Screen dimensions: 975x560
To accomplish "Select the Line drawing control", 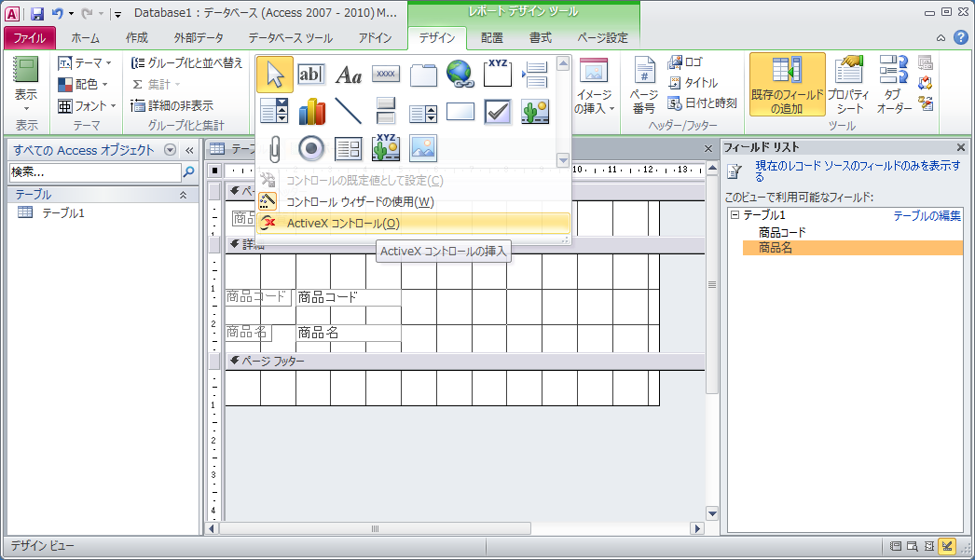I will [x=349, y=112].
